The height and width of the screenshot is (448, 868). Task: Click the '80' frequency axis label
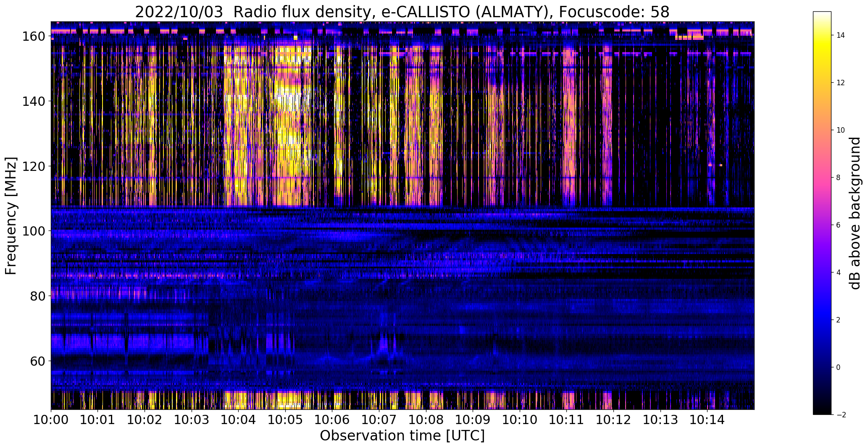(x=37, y=296)
